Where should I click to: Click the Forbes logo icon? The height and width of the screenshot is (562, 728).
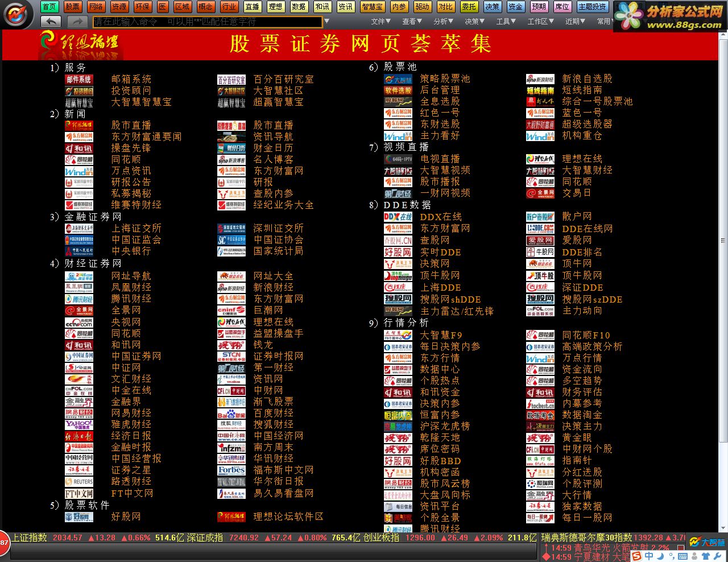tap(231, 470)
